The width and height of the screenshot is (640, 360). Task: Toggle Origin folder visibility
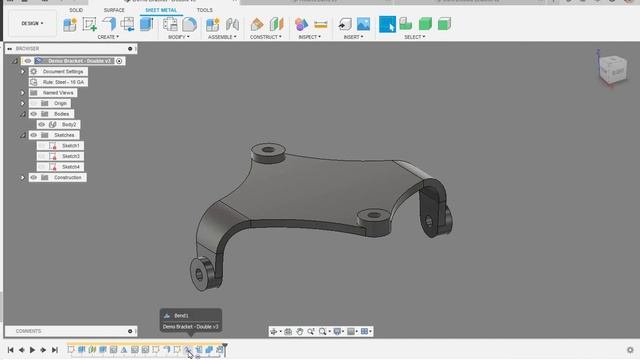click(x=34, y=103)
